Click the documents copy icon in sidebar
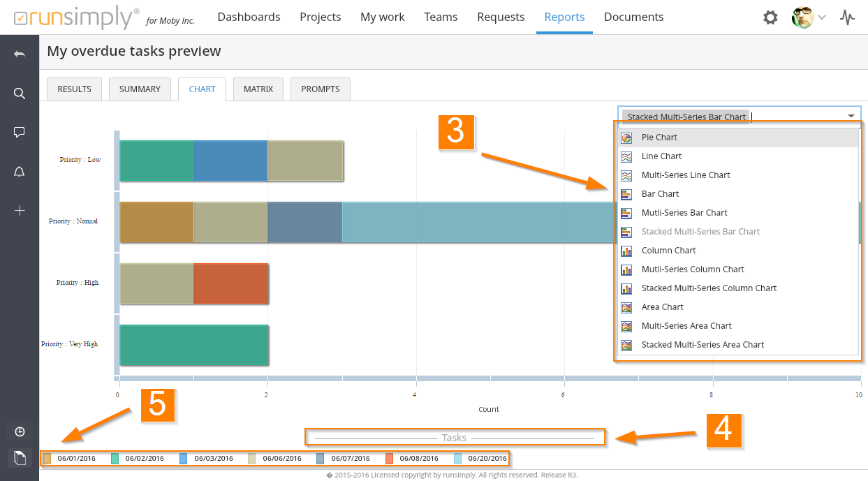Screen dimensions: 868x481 (x=20, y=458)
